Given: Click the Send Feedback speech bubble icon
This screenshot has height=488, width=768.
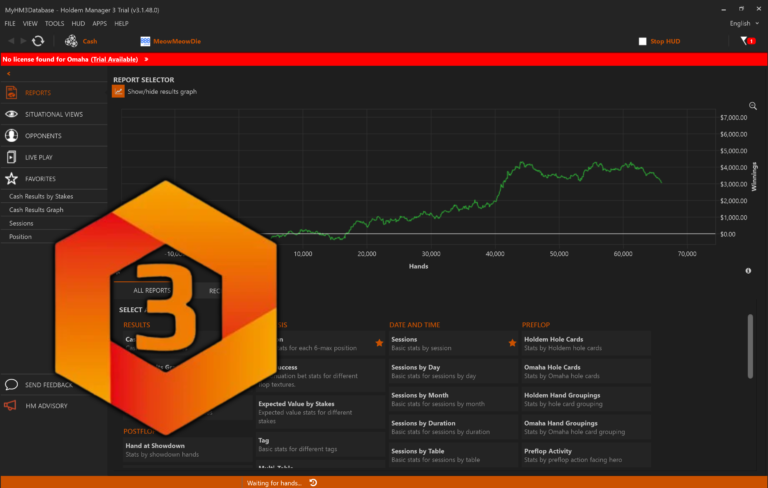Looking at the screenshot, I should click(11, 385).
